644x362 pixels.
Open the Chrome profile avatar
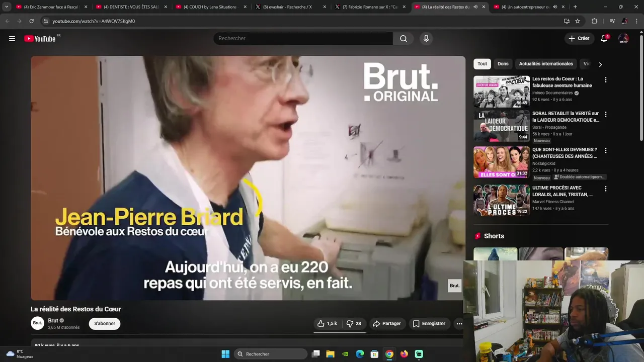click(624, 21)
